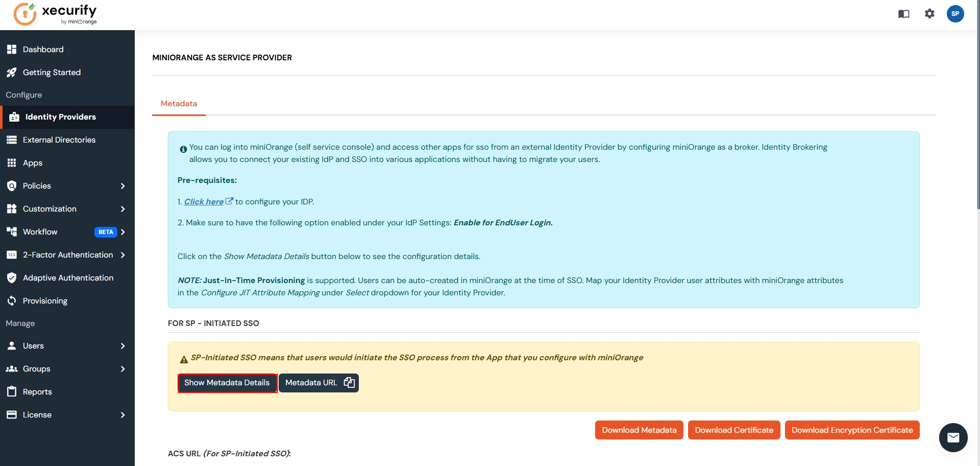Screen dimensions: 980x466
Task: Expand the Users submenu chevron
Action: pos(122,346)
